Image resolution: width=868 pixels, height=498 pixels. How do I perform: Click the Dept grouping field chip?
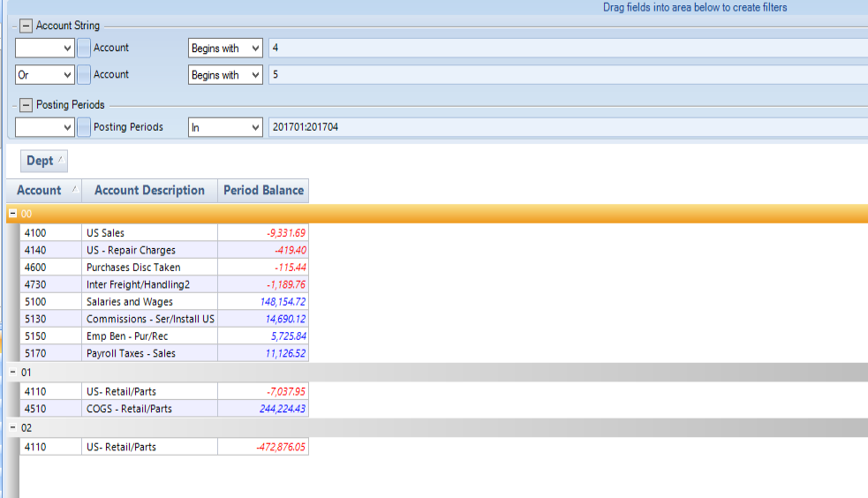tap(44, 161)
